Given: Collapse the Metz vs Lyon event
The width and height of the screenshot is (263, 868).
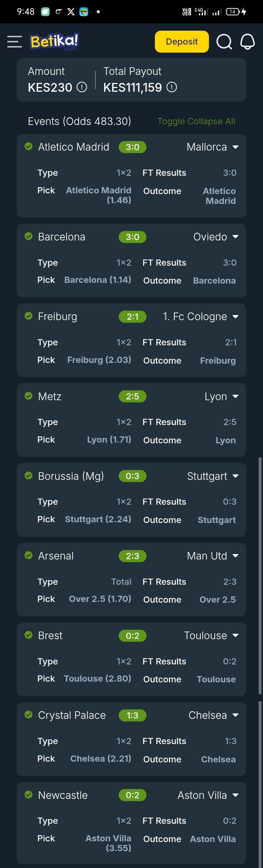Looking at the screenshot, I should (236, 397).
